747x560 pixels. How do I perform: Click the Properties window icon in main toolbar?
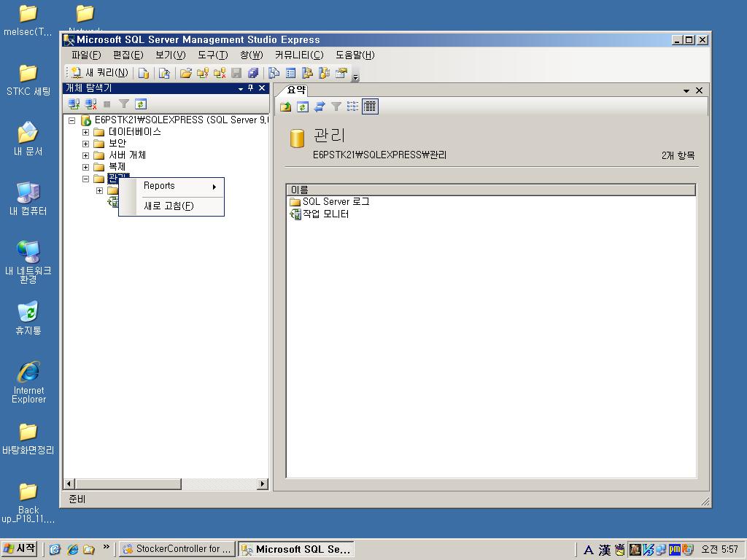tap(341, 73)
